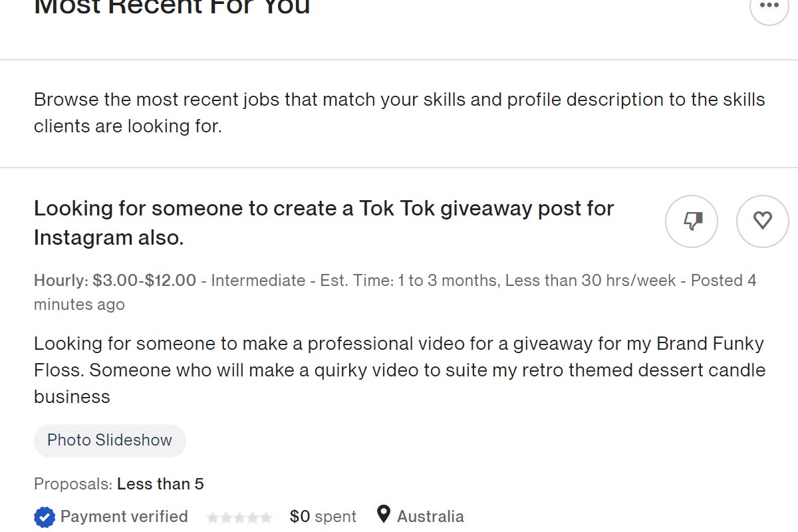Save job with the heart icon
The width and height of the screenshot is (798, 532).
coord(762,221)
